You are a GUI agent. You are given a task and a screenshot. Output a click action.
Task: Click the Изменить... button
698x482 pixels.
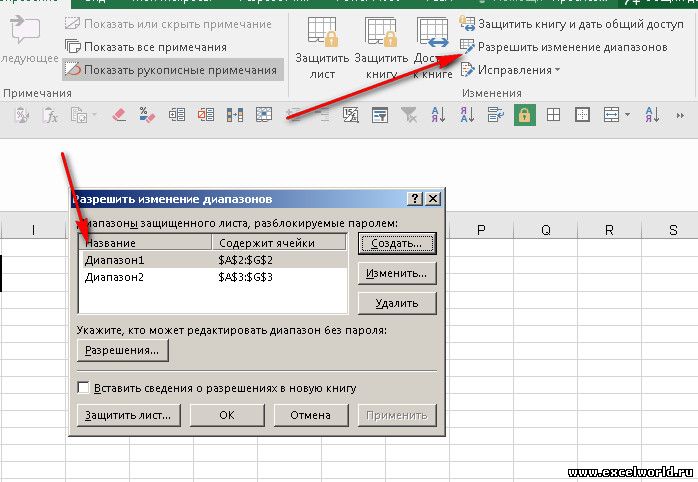pos(396,273)
